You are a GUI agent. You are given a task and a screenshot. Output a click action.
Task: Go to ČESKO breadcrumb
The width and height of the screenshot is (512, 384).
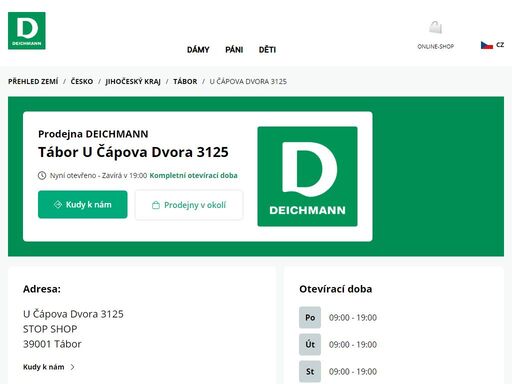click(82, 81)
